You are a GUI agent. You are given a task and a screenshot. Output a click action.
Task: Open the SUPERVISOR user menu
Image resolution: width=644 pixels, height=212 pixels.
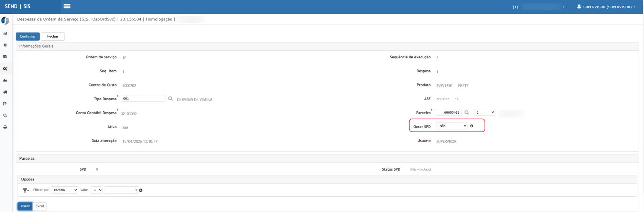606,7
